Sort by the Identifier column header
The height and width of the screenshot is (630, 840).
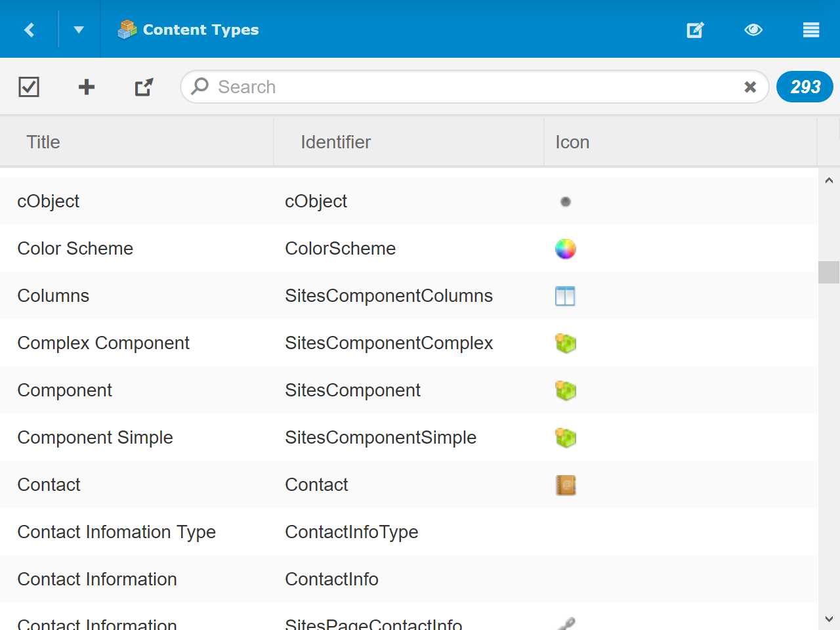335,142
